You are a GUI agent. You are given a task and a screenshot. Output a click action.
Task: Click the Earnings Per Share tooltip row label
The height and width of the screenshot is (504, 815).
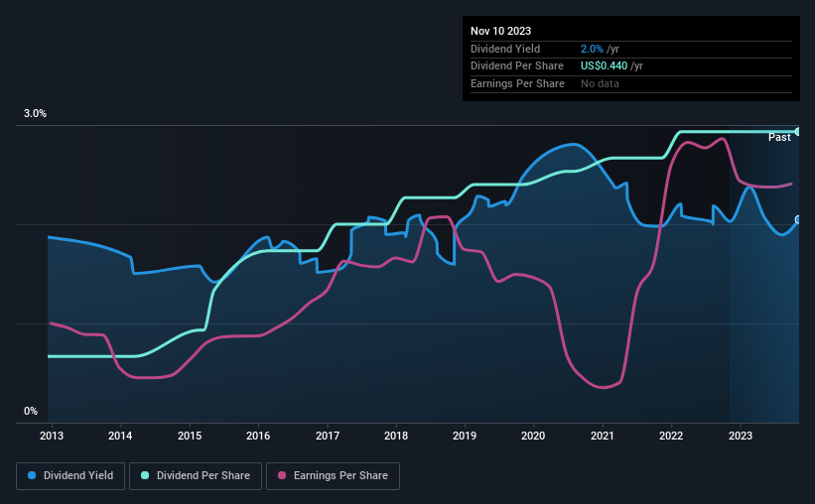pyautogui.click(x=518, y=83)
